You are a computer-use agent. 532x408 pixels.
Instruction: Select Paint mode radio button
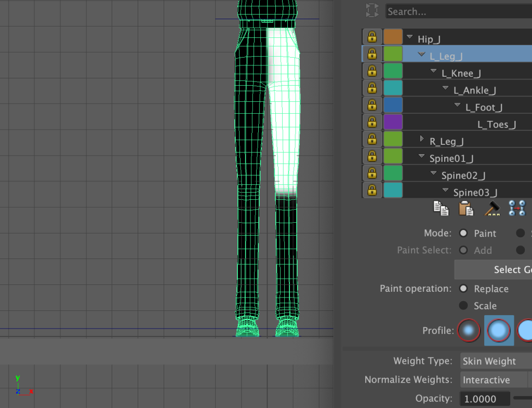point(463,234)
